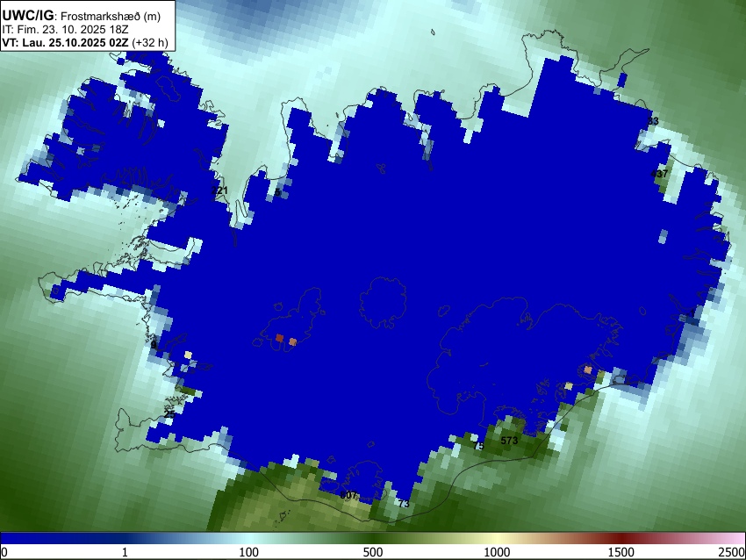Select the 1500 tick label on colorbar
The width and height of the screenshot is (746, 560).
tap(621, 552)
